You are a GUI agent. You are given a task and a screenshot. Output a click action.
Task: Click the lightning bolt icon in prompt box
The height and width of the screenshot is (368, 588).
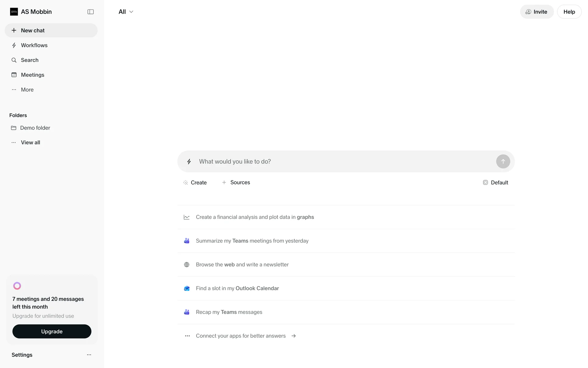pos(189,162)
